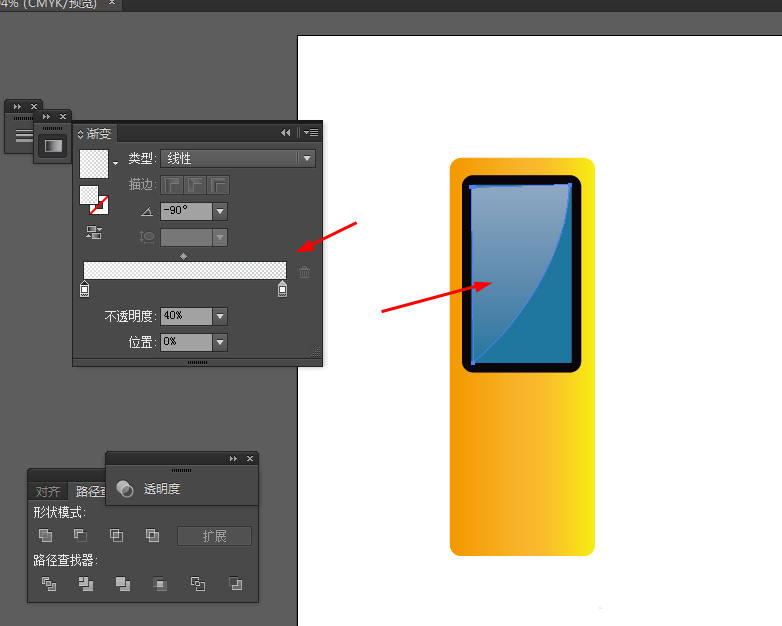Open the 不透明度 dropdown arrow

pos(220,316)
